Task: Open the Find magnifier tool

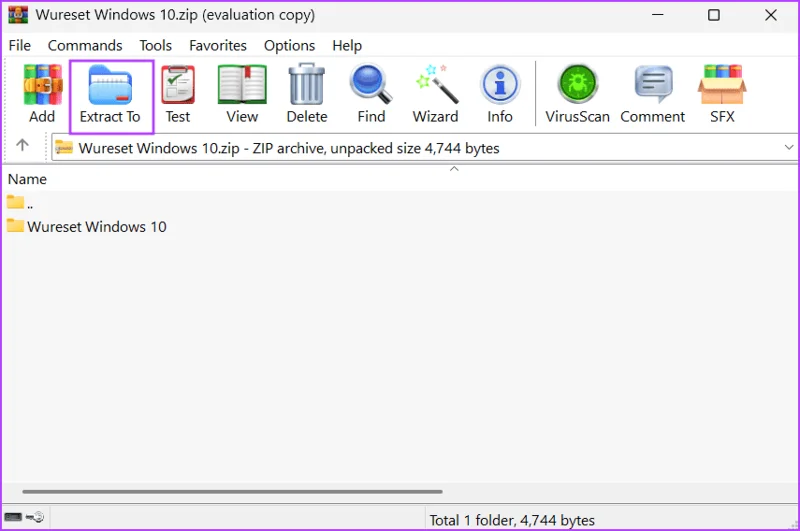Action: coord(371,94)
